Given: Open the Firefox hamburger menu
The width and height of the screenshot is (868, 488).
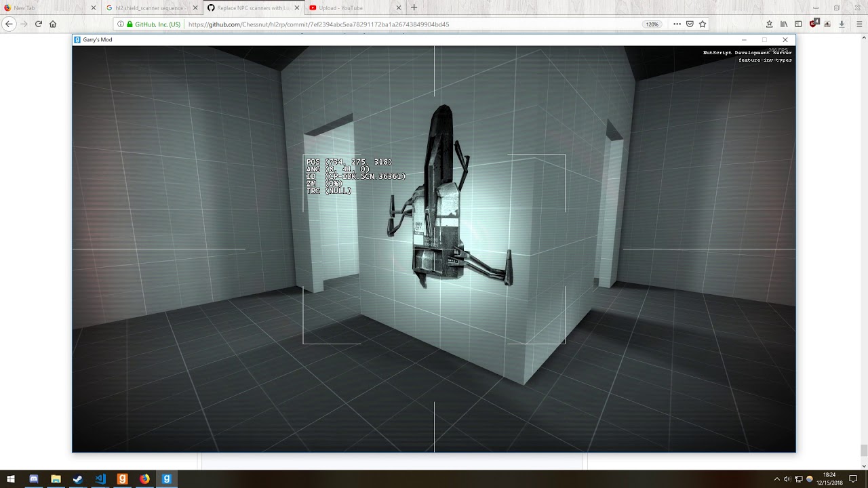Looking at the screenshot, I should [859, 24].
